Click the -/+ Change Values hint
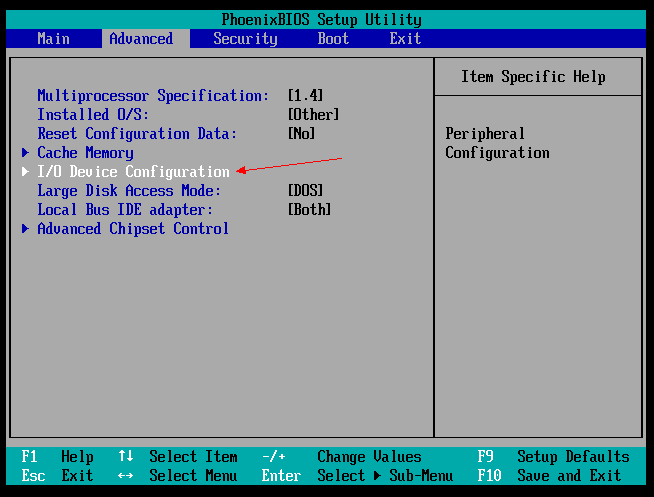The height and width of the screenshot is (497, 654). [x=342, y=457]
